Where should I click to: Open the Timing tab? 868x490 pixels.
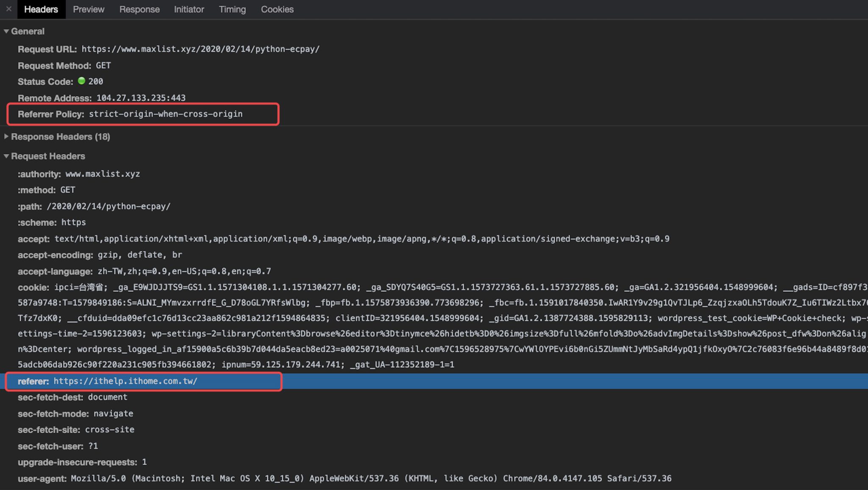[x=232, y=9]
